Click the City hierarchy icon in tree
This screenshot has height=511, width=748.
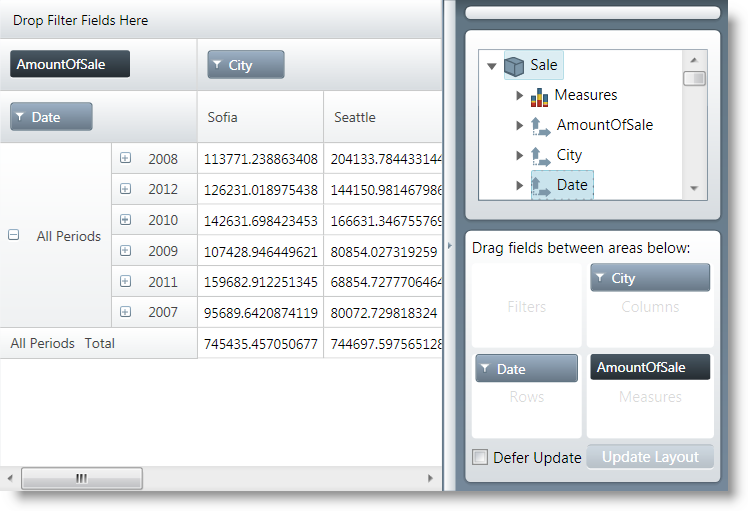tap(540, 156)
